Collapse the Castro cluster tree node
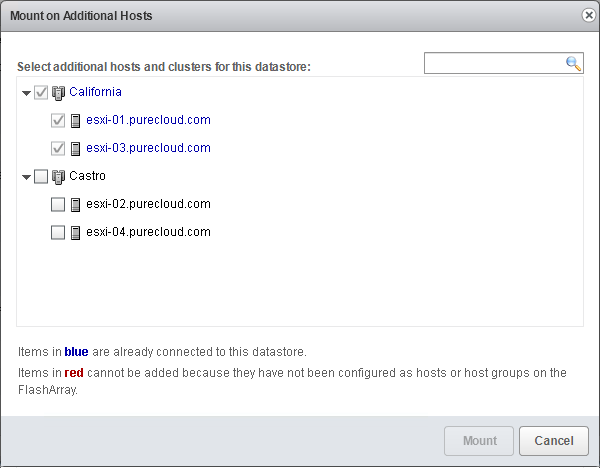 (x=26, y=177)
